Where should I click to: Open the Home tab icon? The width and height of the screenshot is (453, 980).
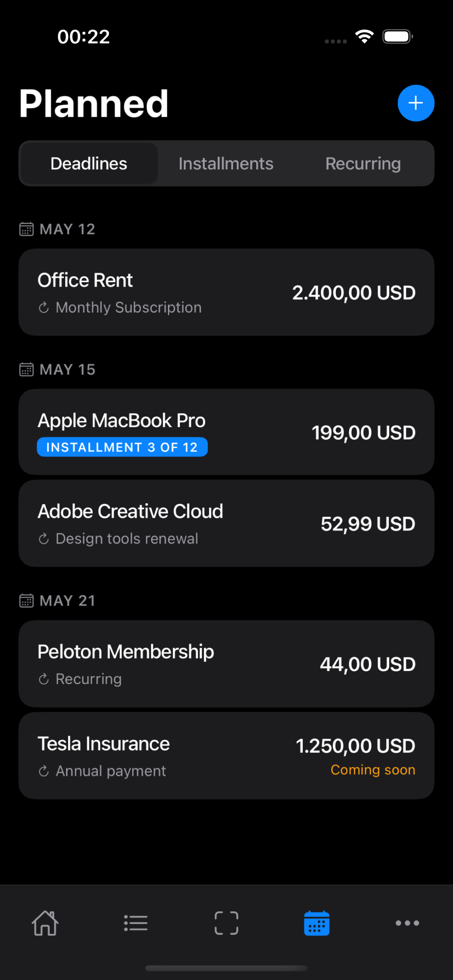click(x=45, y=923)
